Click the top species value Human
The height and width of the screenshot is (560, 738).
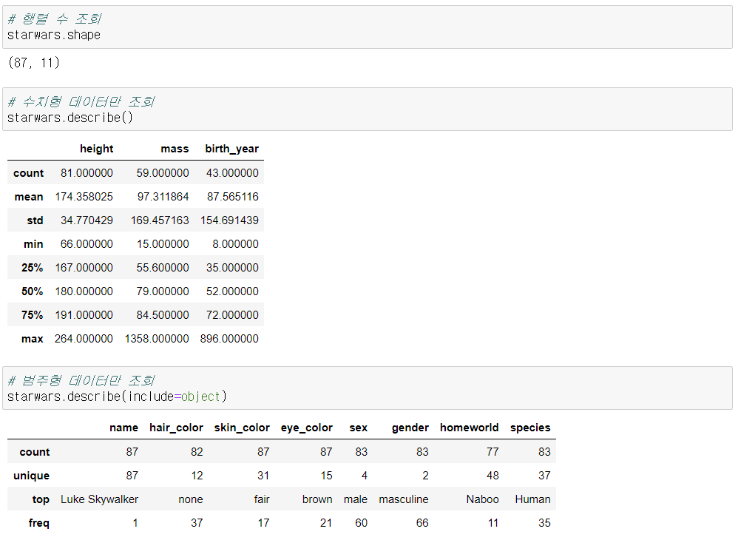pos(532,499)
